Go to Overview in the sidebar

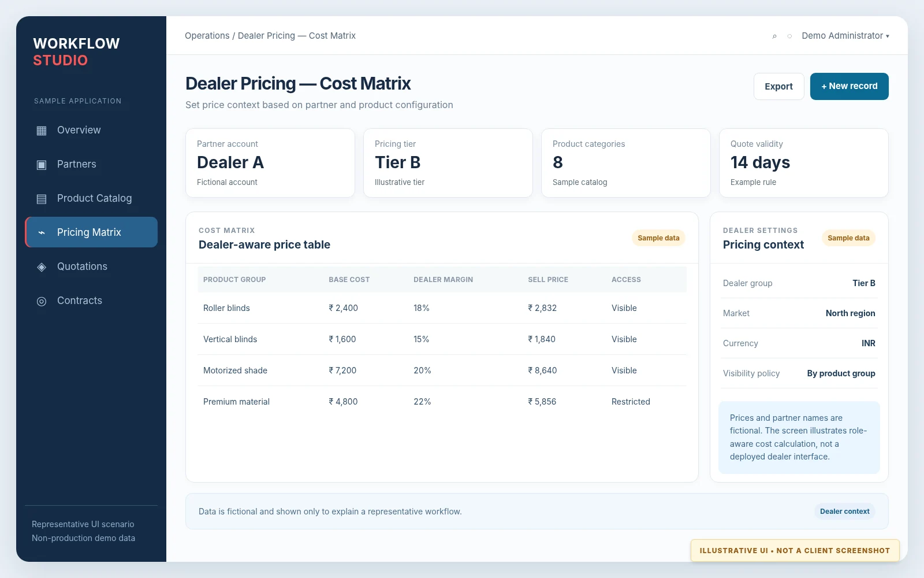[x=79, y=130]
